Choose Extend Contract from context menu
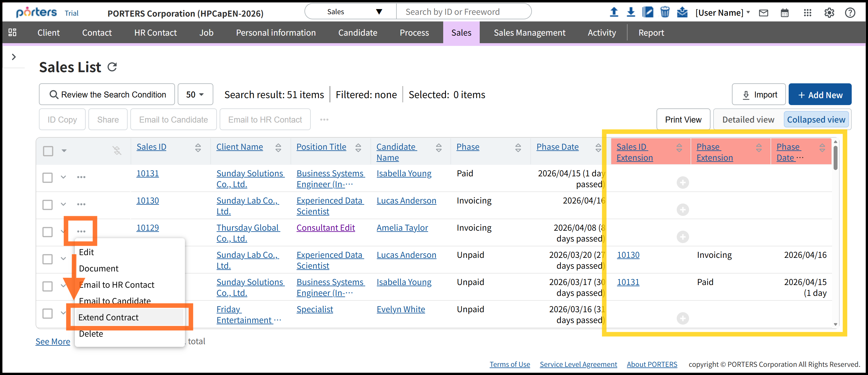Viewport: 868px width, 375px height. click(x=109, y=317)
